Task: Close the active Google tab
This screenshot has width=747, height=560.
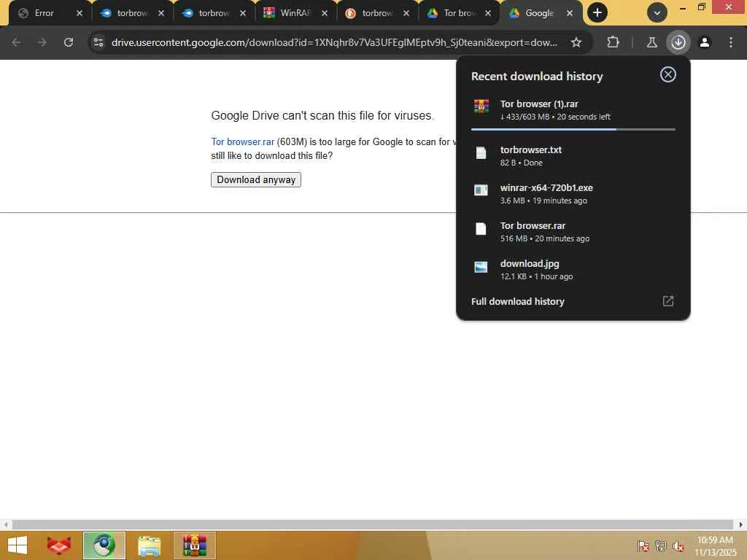Action: coord(569,13)
